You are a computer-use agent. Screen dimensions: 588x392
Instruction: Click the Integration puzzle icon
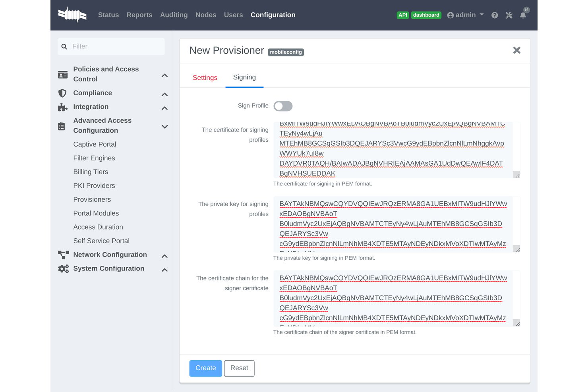point(62,107)
